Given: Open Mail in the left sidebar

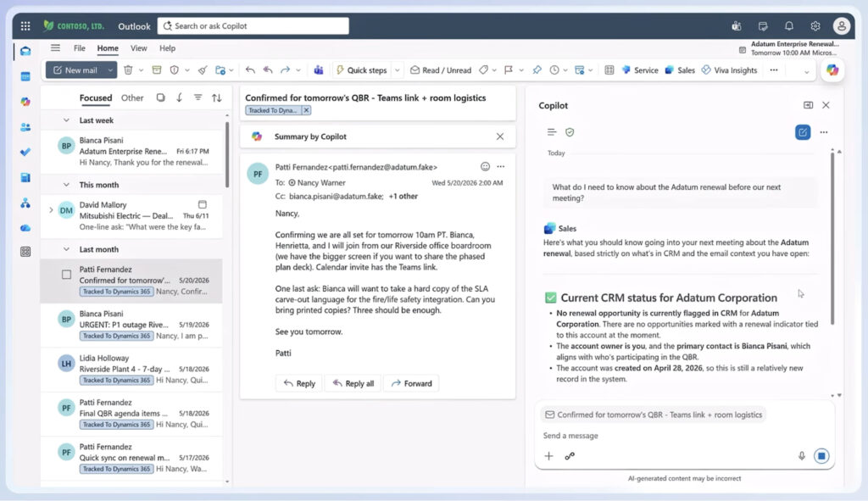Looking at the screenshot, I should (25, 51).
